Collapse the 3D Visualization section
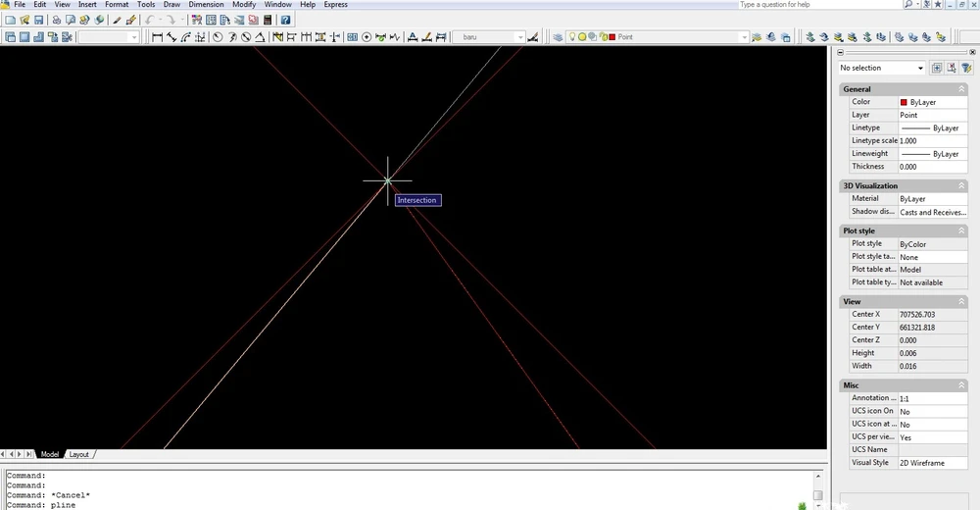This screenshot has width=980, height=510. [x=961, y=185]
